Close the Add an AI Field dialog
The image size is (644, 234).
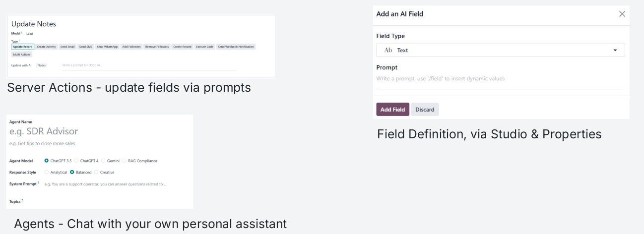(622, 14)
